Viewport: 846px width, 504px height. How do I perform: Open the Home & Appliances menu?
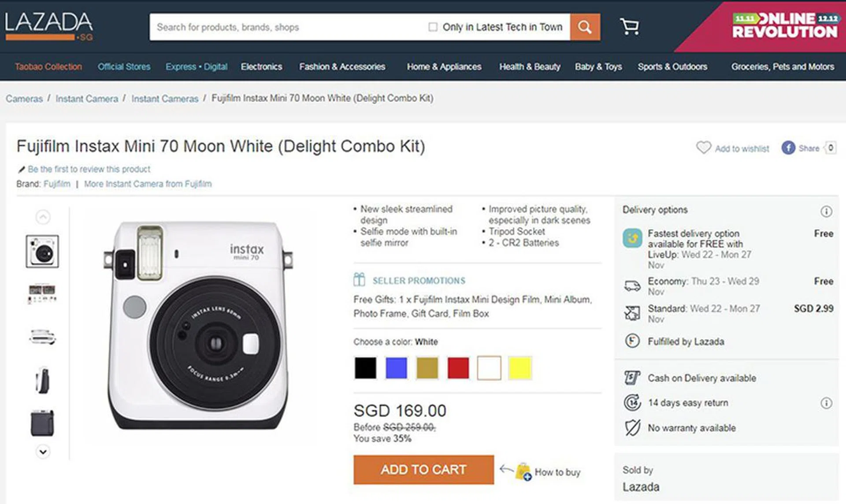pyautogui.click(x=444, y=67)
